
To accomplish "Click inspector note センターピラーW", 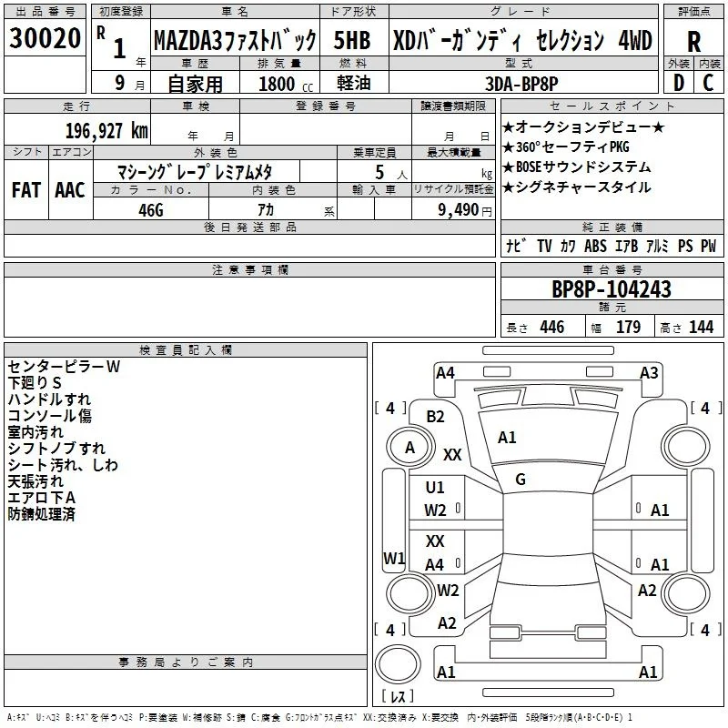I will click(64, 367).
